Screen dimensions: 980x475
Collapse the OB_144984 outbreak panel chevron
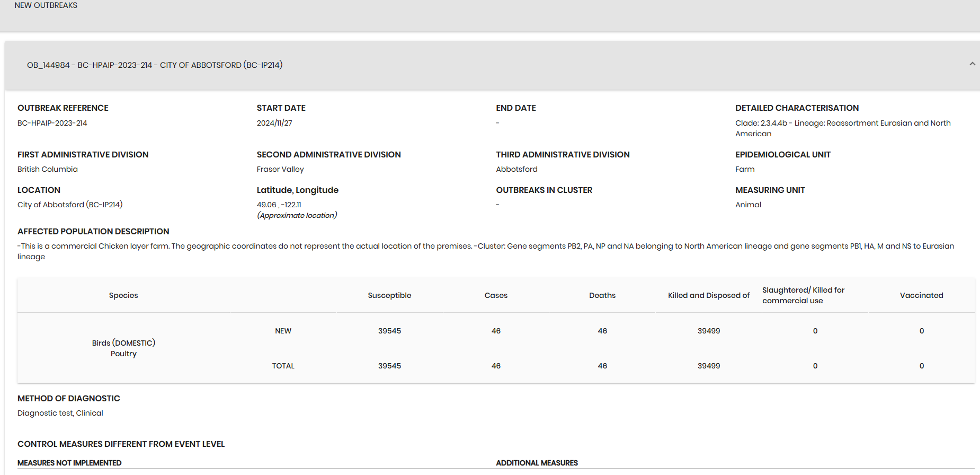click(972, 64)
